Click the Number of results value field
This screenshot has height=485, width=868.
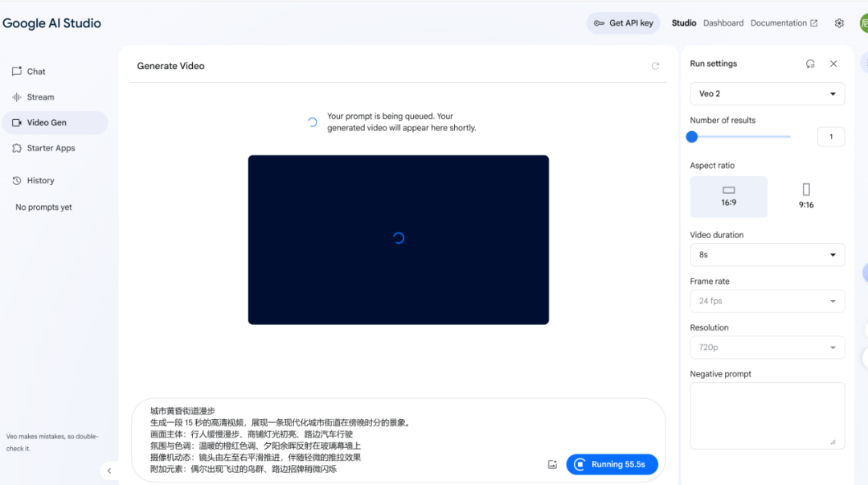click(831, 137)
